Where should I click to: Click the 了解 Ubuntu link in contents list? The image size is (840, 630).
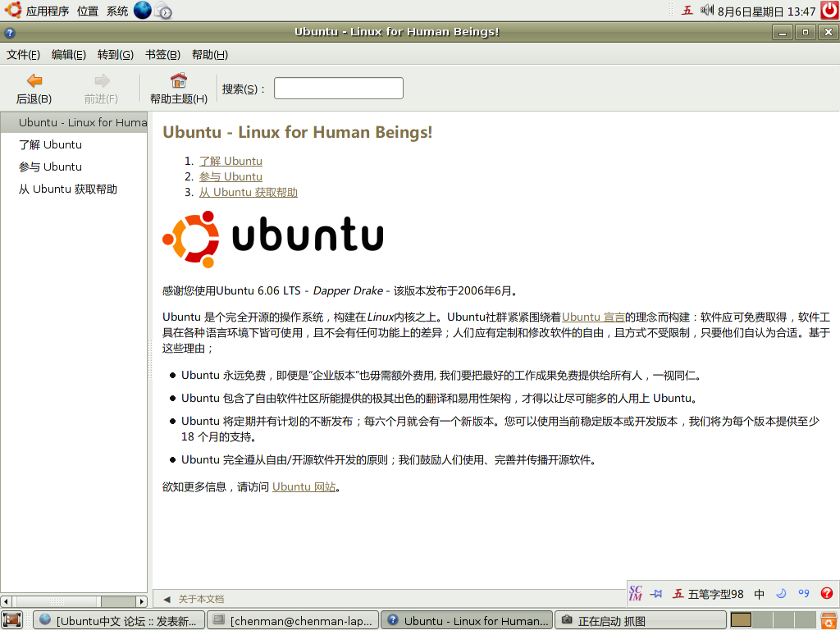click(231, 162)
